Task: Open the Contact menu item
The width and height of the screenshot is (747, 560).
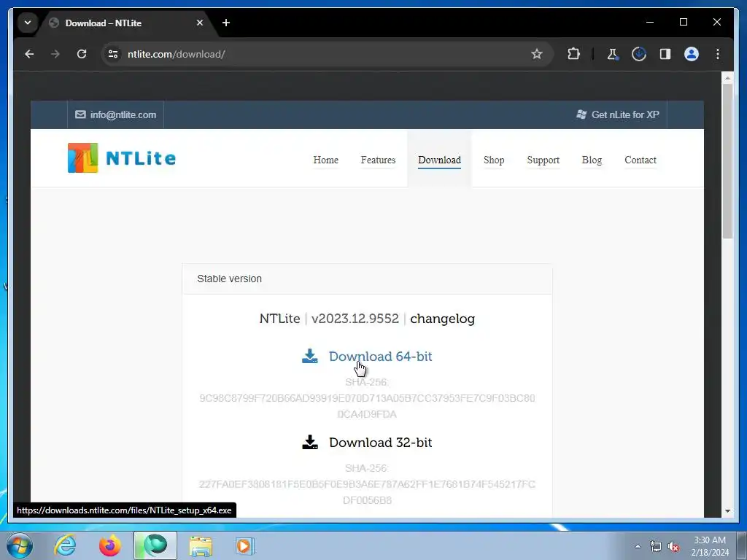Action: tap(640, 160)
